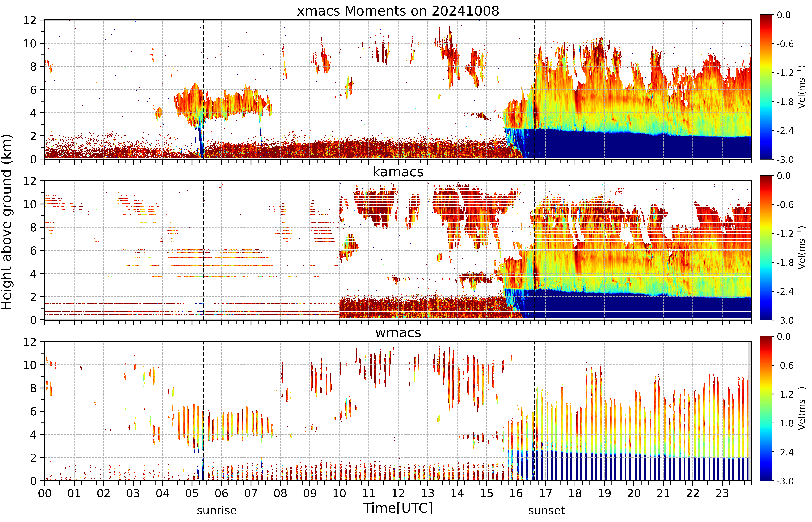Click the wmacs velocity colorbar
This screenshot has height=522, width=812.
click(x=766, y=408)
